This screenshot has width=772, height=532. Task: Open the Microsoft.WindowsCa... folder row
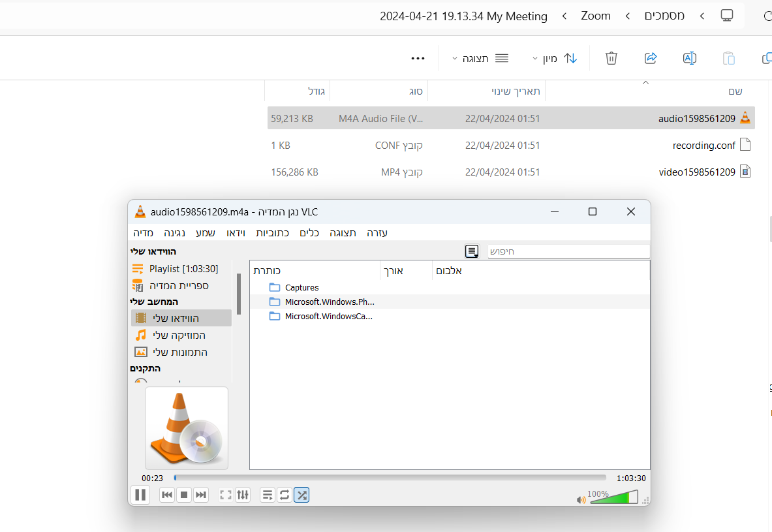coord(450,316)
